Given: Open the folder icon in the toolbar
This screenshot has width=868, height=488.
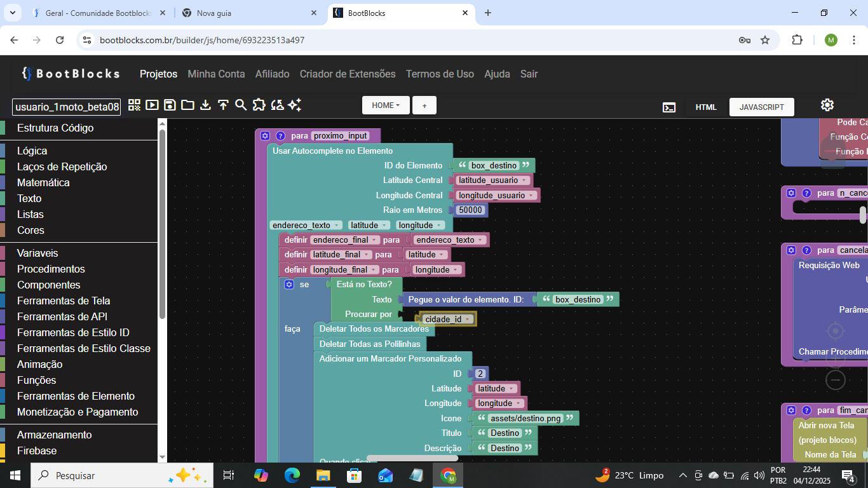Looking at the screenshot, I should click(x=187, y=105).
